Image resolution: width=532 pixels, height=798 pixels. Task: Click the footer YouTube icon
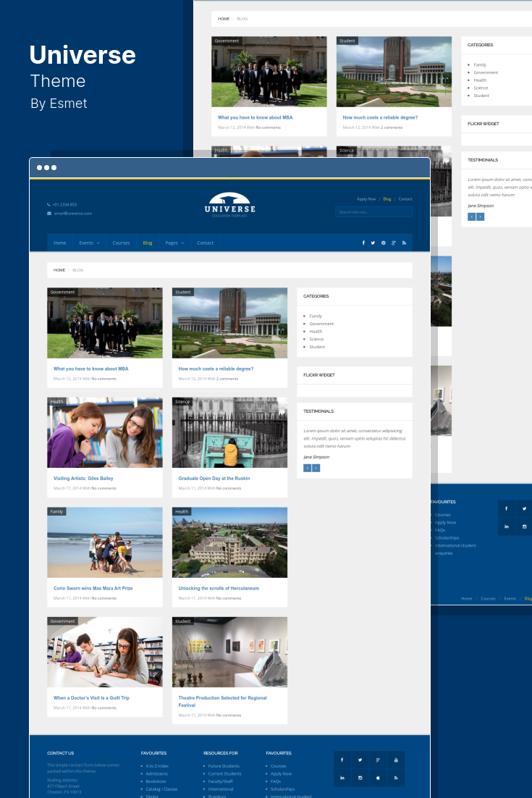[x=396, y=760]
